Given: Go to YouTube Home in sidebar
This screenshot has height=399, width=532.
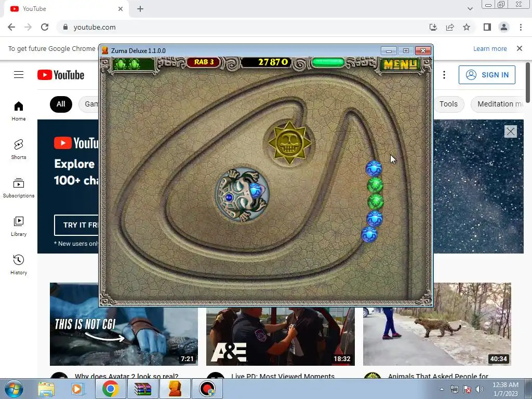Looking at the screenshot, I should [x=19, y=111].
